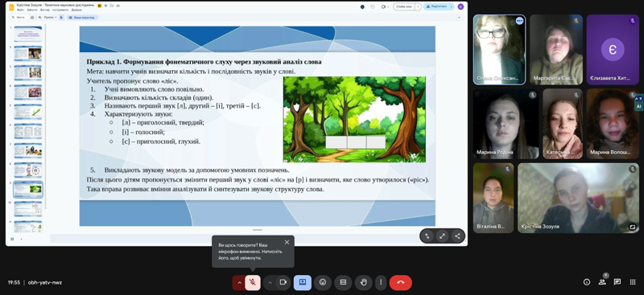Viewport: 644px width, 295px height.
Task: Click the move to folder icon
Action: [x=112, y=6]
